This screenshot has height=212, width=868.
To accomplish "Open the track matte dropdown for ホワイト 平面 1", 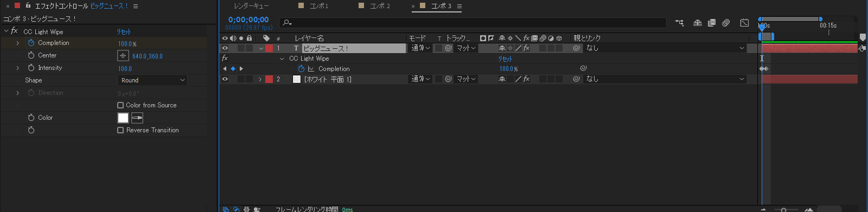I will (465, 79).
